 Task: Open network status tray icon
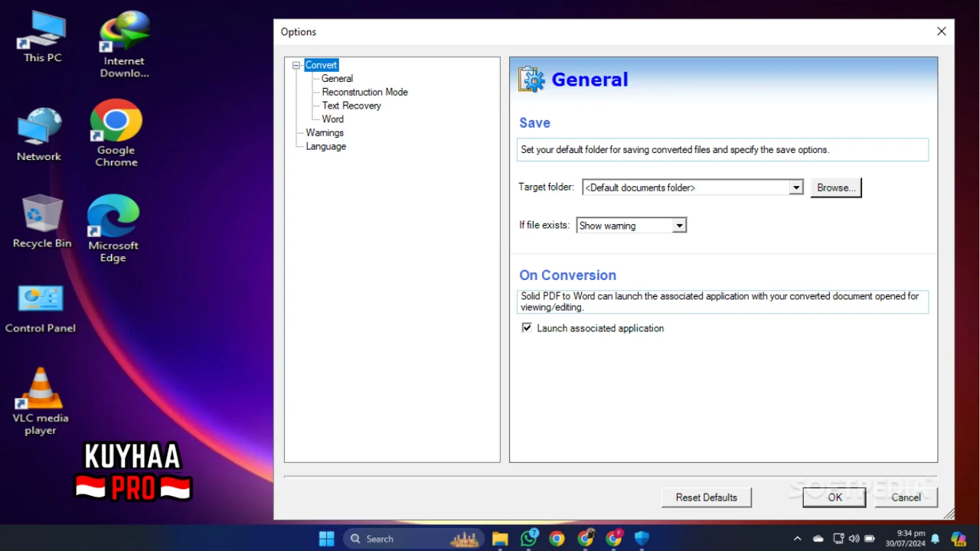(838, 539)
